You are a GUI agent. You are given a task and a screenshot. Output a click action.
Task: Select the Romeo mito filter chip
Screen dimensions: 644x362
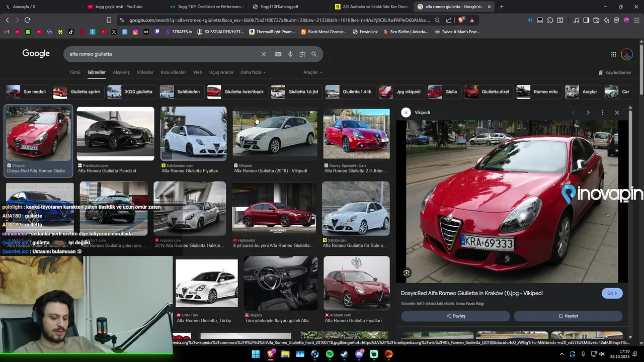pos(538,92)
